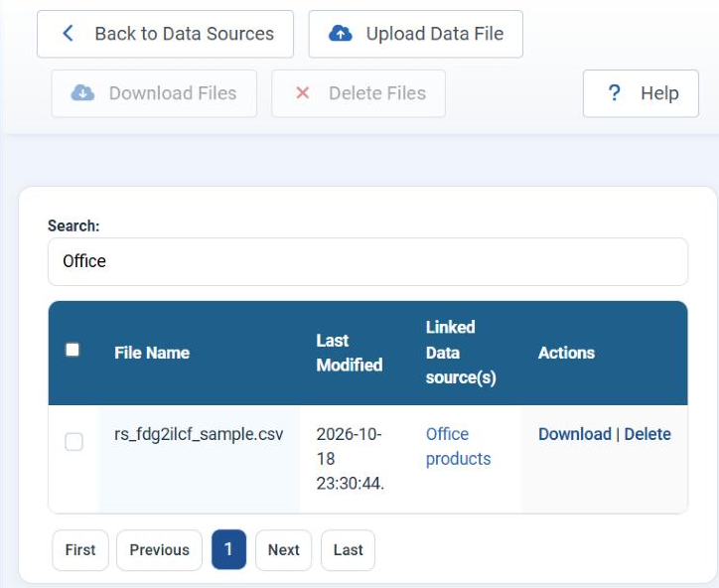This screenshot has height=588, width=719.
Task: Click the cloud download icon
Action: tap(82, 93)
